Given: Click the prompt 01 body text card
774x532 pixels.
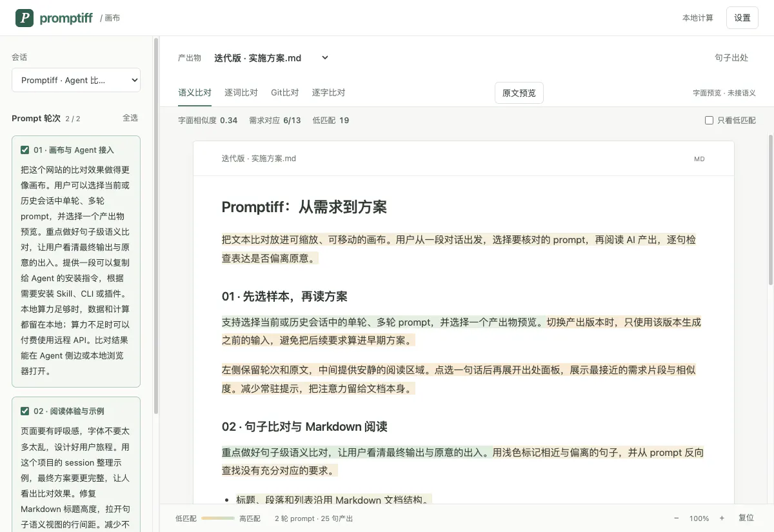Looking at the screenshot, I should click(76, 271).
